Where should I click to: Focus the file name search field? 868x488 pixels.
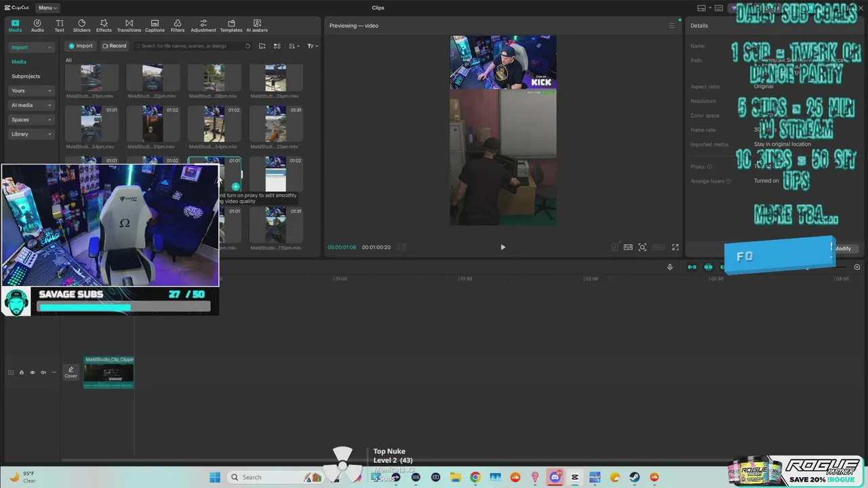click(192, 46)
